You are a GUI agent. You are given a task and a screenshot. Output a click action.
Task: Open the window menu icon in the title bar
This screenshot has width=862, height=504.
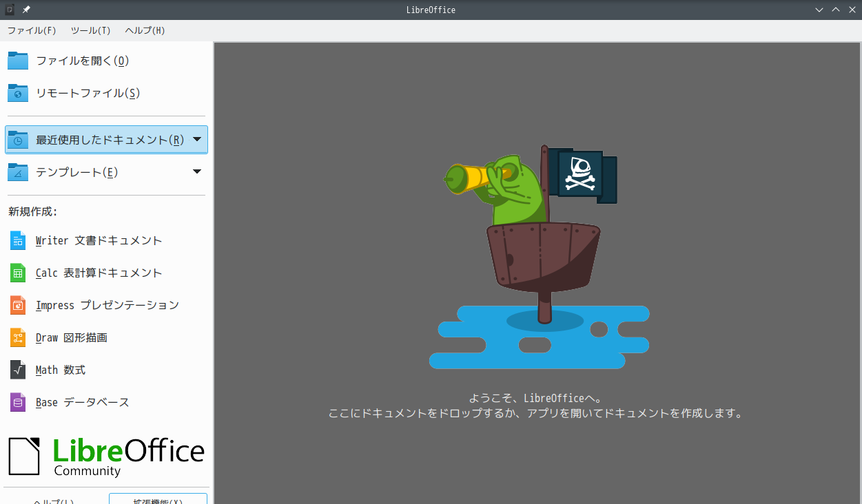10,10
